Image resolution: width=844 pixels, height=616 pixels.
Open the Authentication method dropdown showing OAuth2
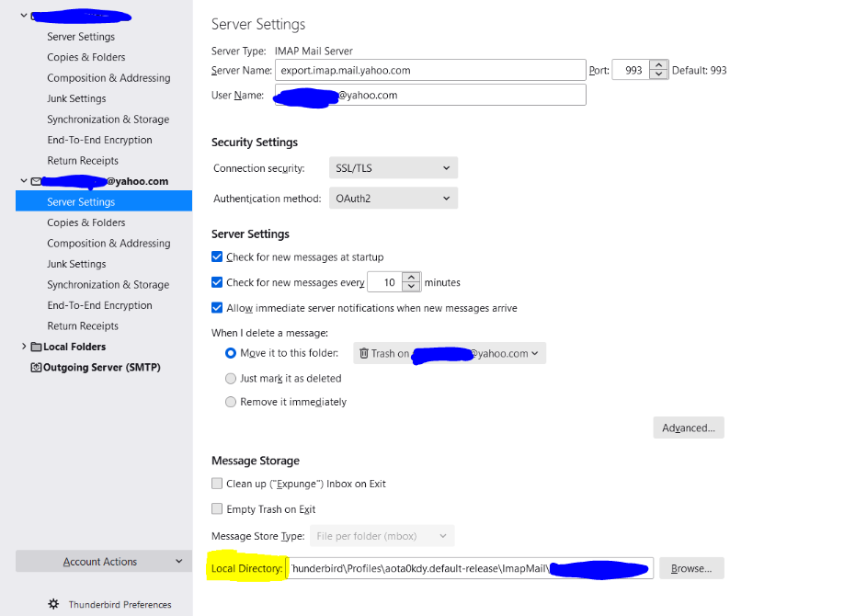click(393, 199)
